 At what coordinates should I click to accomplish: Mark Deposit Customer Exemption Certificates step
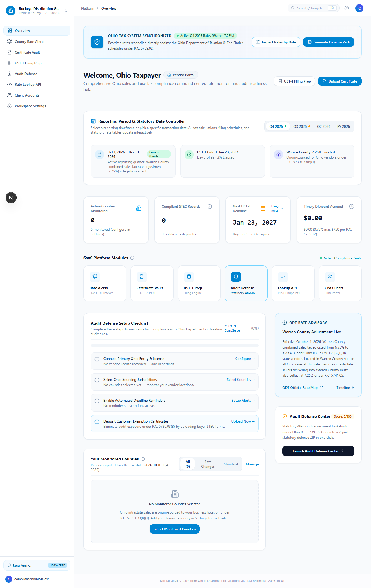coord(97,422)
